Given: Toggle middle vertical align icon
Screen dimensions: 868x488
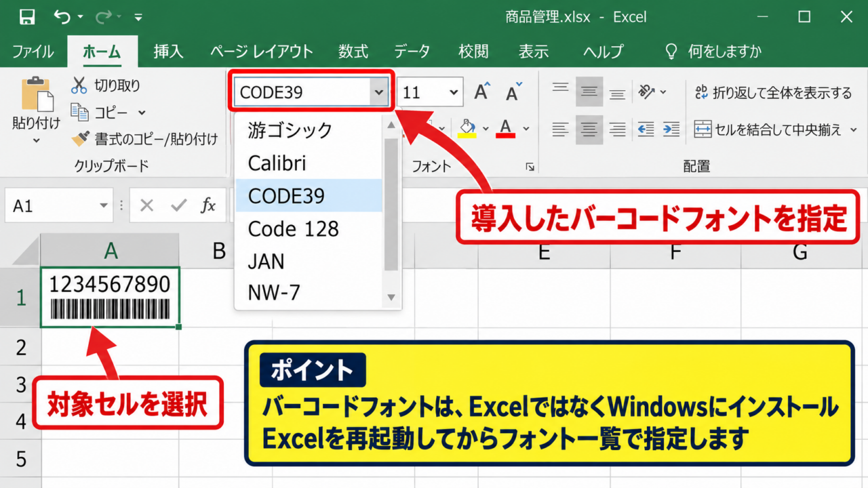Looking at the screenshot, I should click(x=589, y=91).
